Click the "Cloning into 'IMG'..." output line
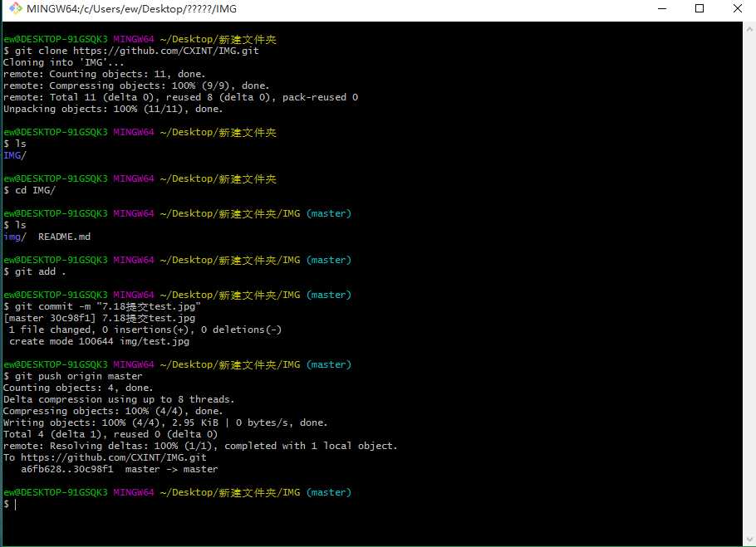Image resolution: width=756 pixels, height=547 pixels. tap(64, 62)
